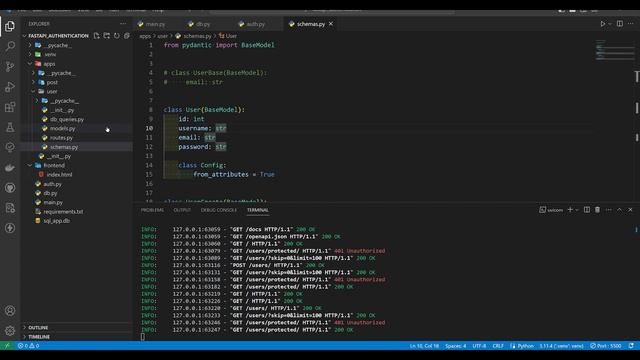Screen dimensions: 640x360
Task: Click New File icon in explorer header
Action: pos(96,36)
